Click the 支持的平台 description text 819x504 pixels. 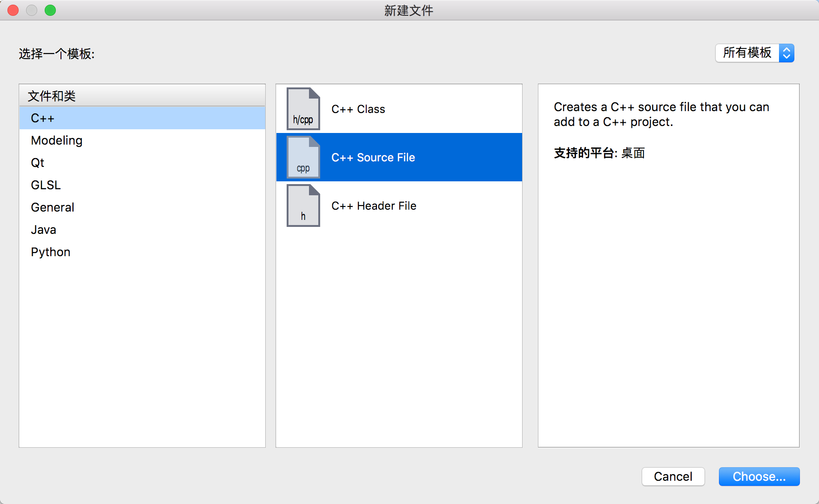[x=599, y=153]
